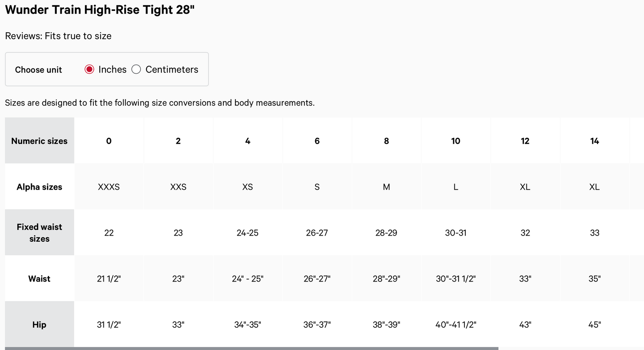The width and height of the screenshot is (644, 350).
Task: Select the Alpha sizes row header
Action: [39, 187]
